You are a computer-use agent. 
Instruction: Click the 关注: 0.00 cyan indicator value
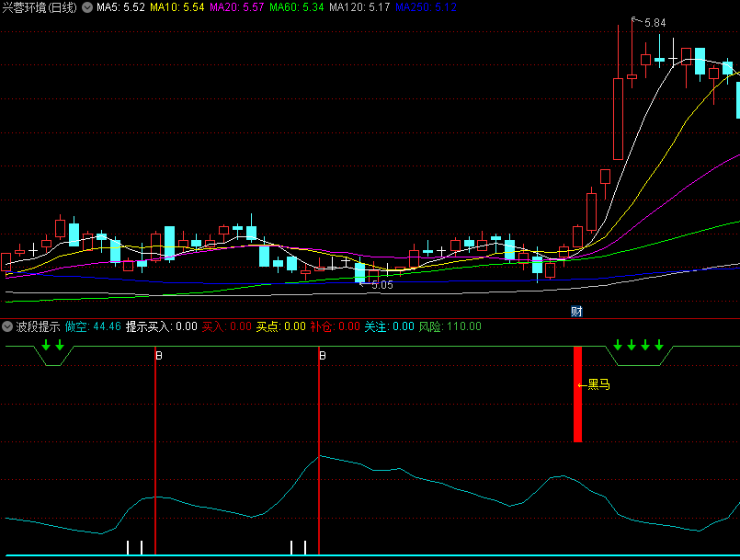(390, 326)
